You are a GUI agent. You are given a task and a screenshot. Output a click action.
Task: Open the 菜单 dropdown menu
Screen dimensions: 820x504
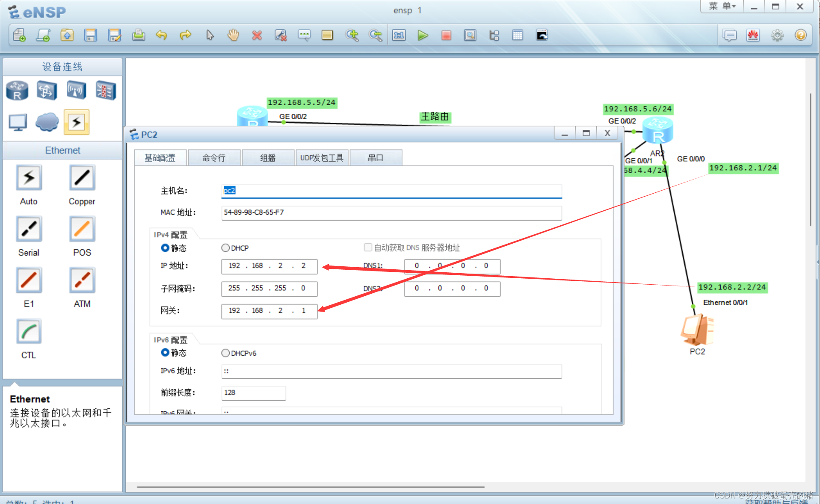coord(722,6)
